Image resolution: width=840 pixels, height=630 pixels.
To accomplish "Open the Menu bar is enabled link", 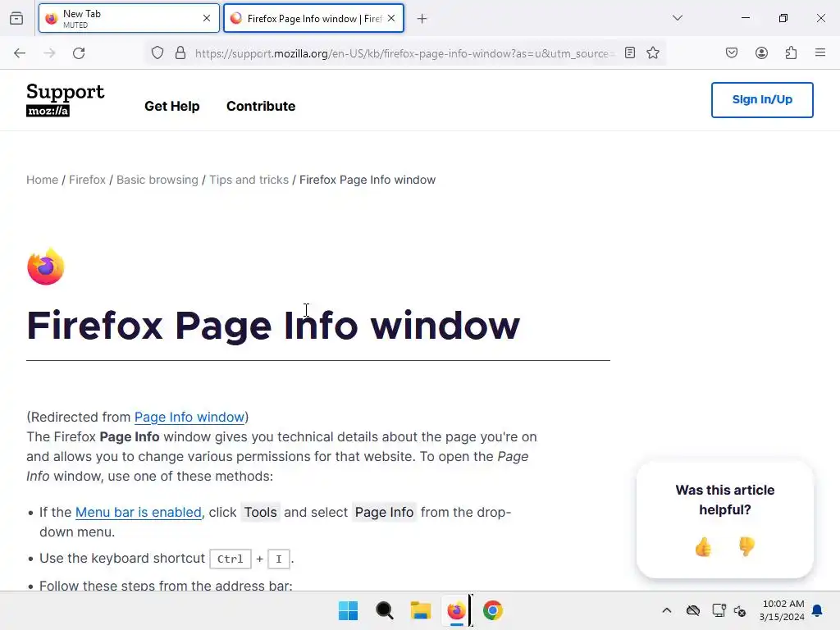I will (138, 513).
